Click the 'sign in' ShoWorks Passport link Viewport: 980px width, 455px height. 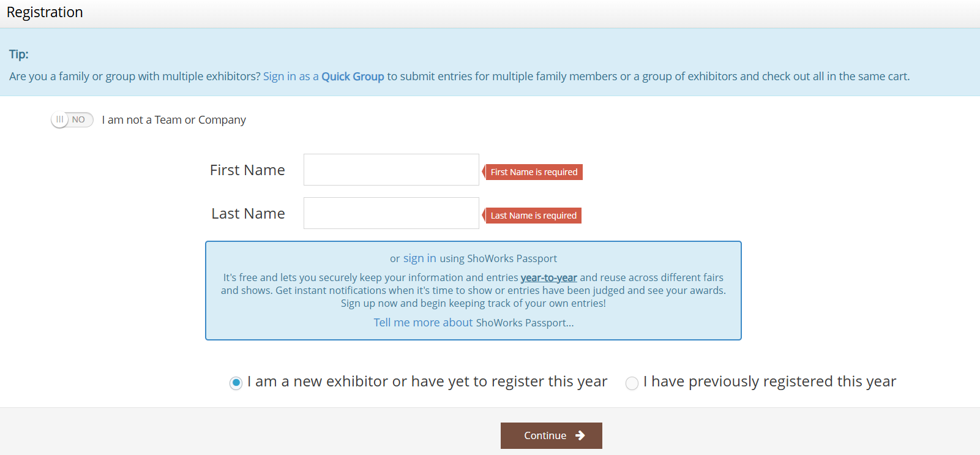click(x=419, y=258)
